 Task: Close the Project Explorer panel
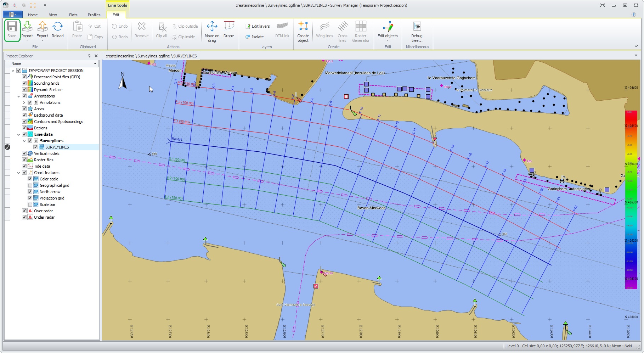(x=96, y=56)
